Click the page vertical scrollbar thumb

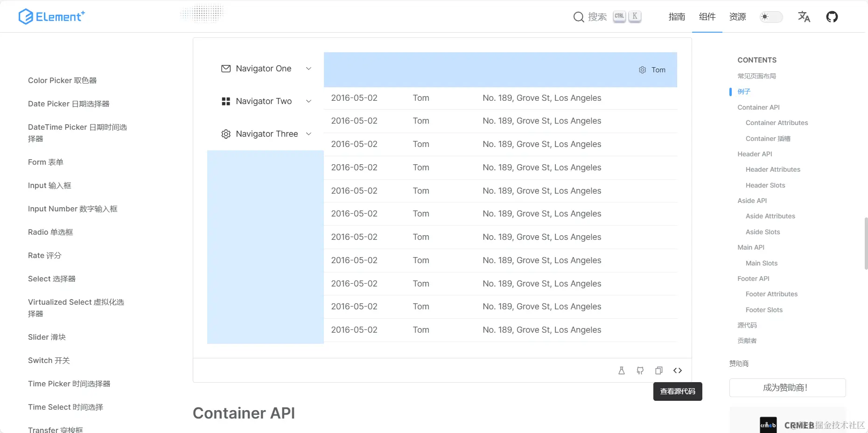click(x=866, y=243)
